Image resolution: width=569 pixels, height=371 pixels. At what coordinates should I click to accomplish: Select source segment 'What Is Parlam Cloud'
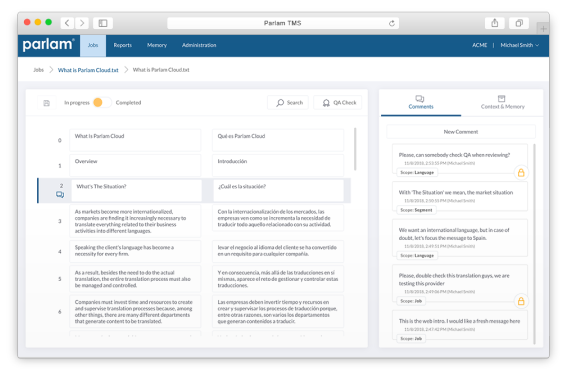tap(135, 140)
